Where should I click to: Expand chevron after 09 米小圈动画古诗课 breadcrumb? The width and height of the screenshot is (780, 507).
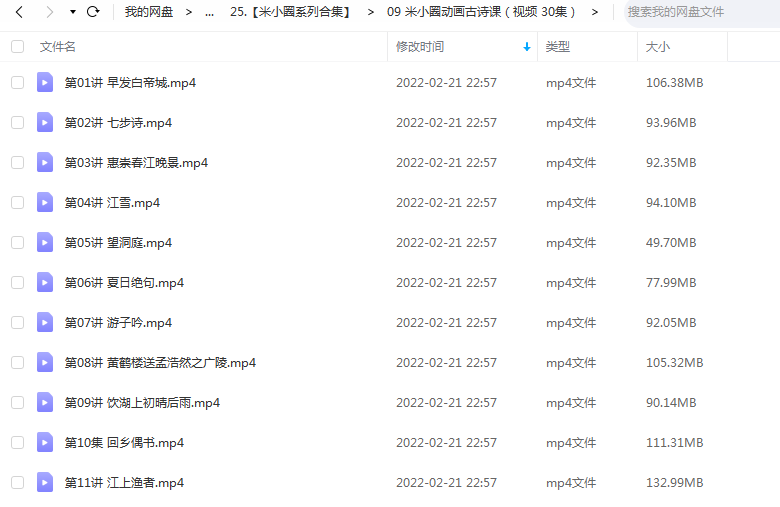pyautogui.click(x=595, y=12)
